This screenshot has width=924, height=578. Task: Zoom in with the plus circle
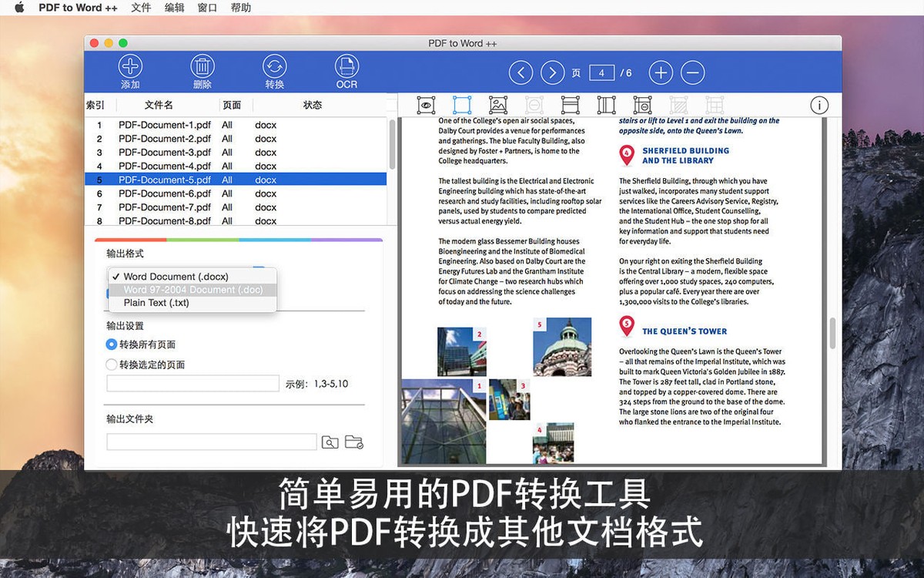tap(661, 73)
